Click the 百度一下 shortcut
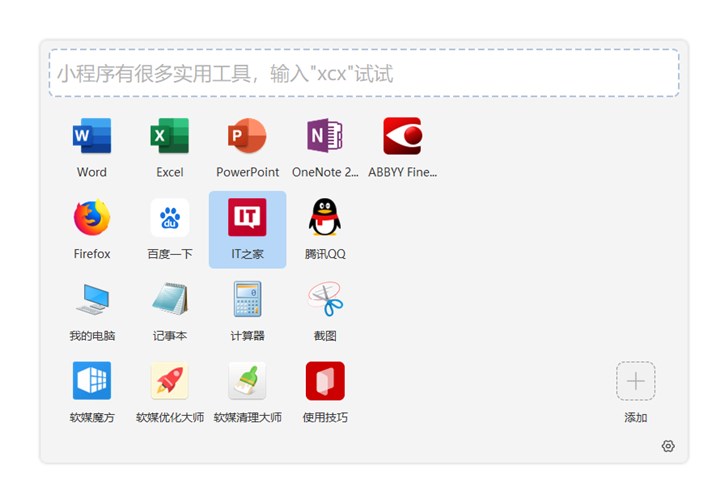 (170, 218)
